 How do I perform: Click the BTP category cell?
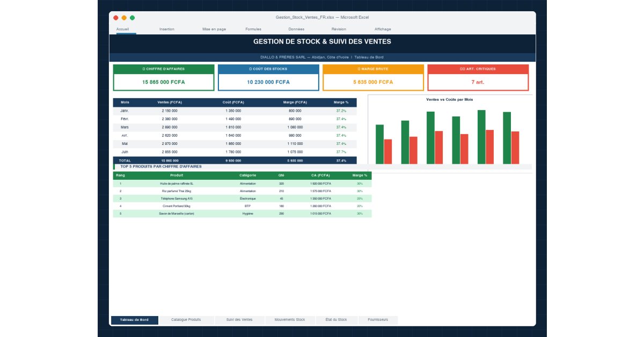click(x=248, y=206)
